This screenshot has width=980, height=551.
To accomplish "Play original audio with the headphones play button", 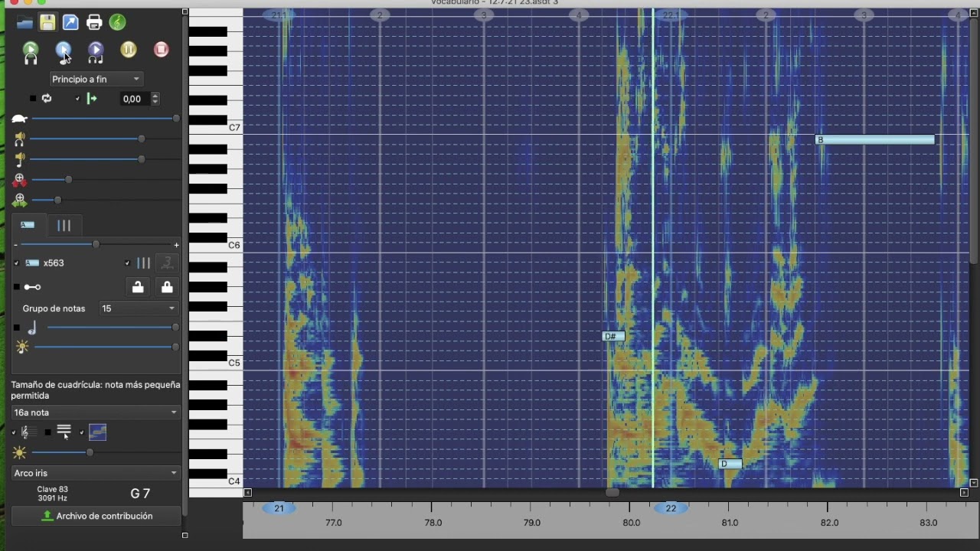I will [x=31, y=52].
